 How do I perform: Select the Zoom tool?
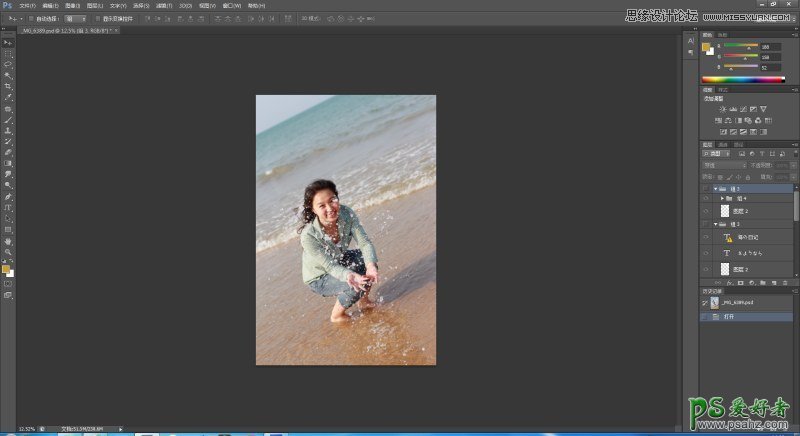click(x=8, y=252)
